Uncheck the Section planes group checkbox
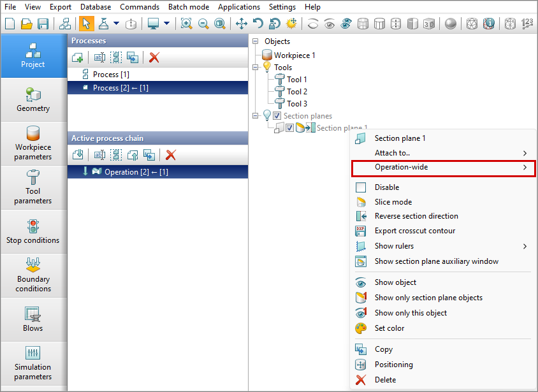The image size is (538, 392). click(277, 116)
